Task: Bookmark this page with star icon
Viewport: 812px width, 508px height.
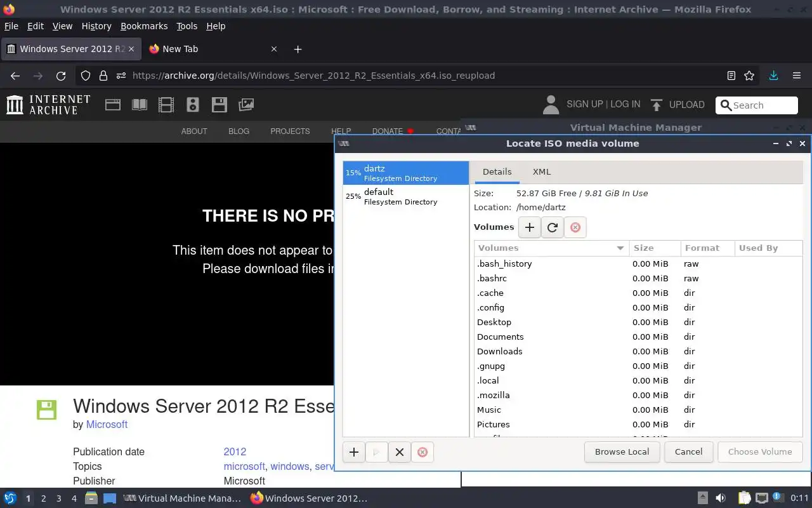Action: pos(749,76)
